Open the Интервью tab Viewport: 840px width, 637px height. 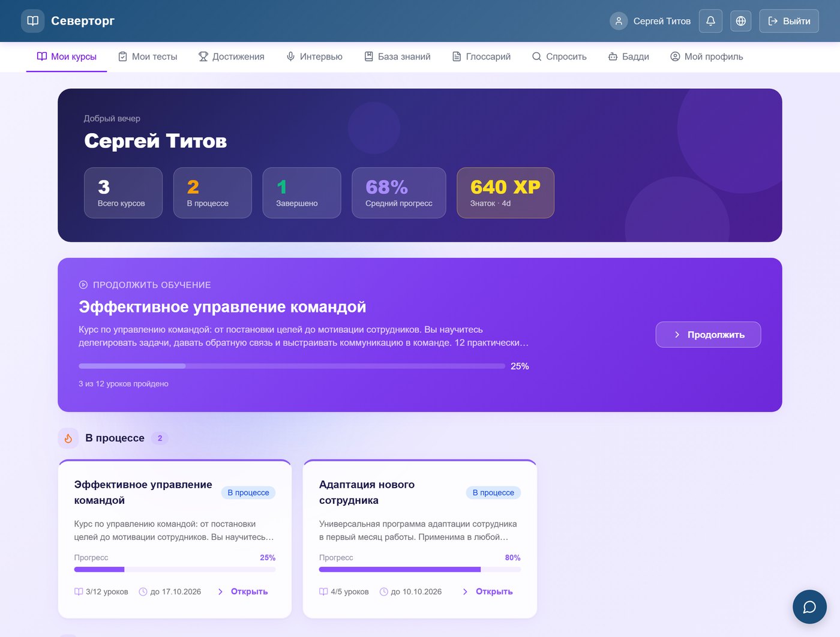click(314, 57)
